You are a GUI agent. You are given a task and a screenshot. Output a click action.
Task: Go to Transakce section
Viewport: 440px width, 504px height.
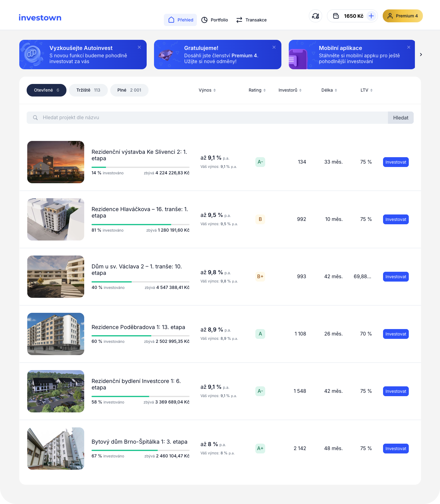[251, 20]
